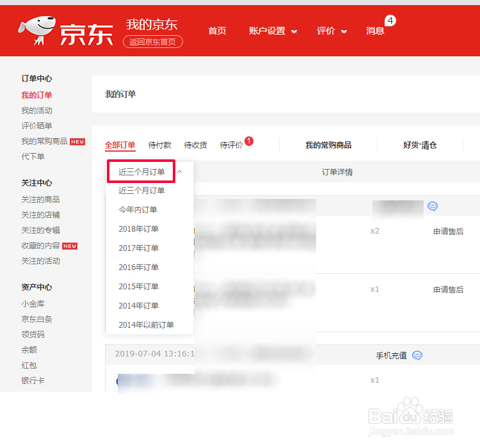
Task: Select 今年内订单 option
Action: (138, 210)
